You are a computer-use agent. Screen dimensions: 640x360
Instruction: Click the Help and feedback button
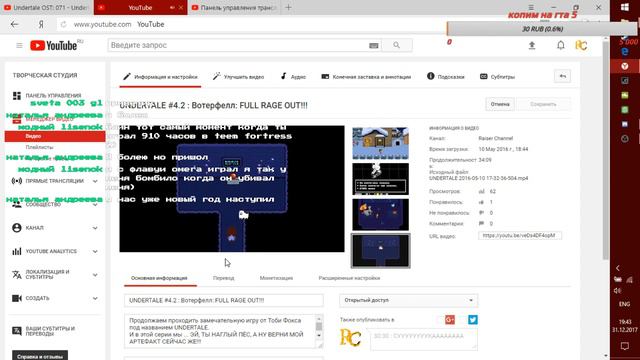(x=40, y=356)
